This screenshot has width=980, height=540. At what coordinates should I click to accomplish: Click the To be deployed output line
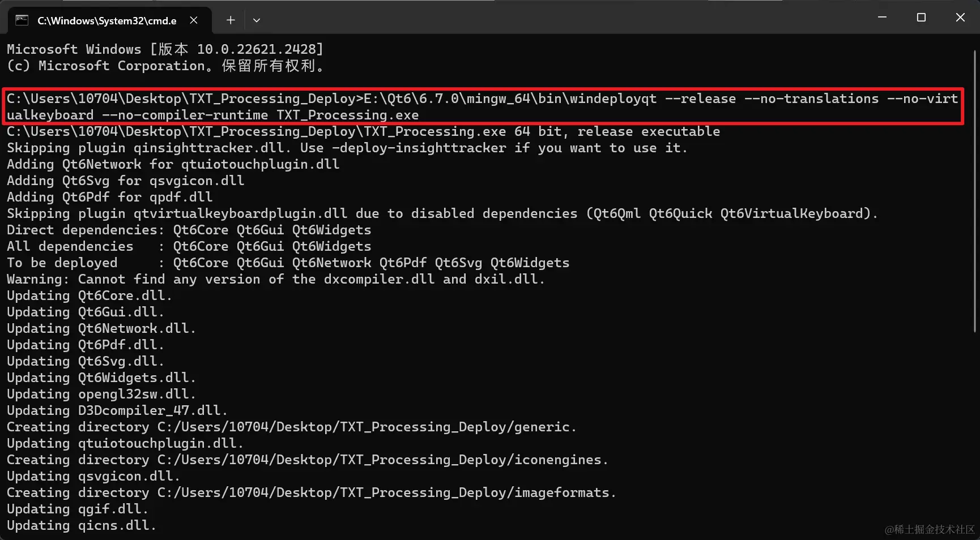pyautogui.click(x=288, y=263)
